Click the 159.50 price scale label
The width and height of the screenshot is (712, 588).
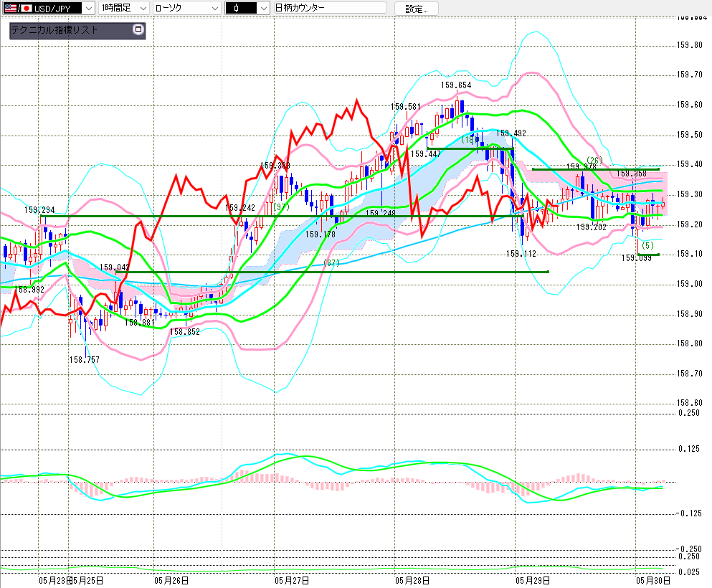click(x=689, y=134)
